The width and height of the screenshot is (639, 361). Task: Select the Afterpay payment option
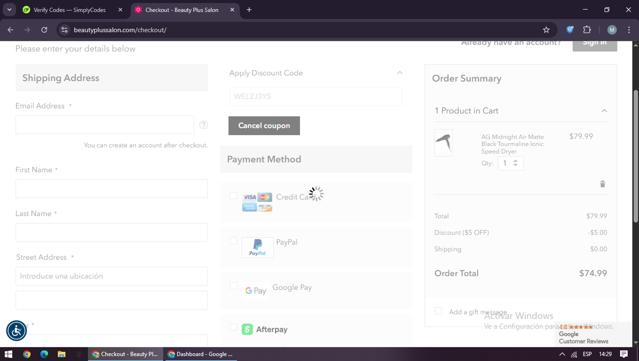tap(234, 328)
